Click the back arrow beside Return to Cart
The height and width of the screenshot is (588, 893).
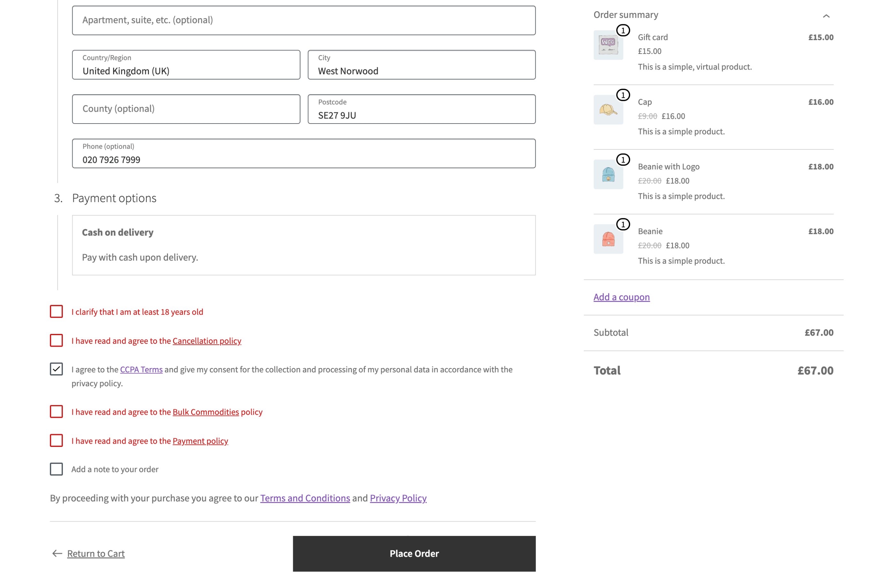pyautogui.click(x=56, y=554)
